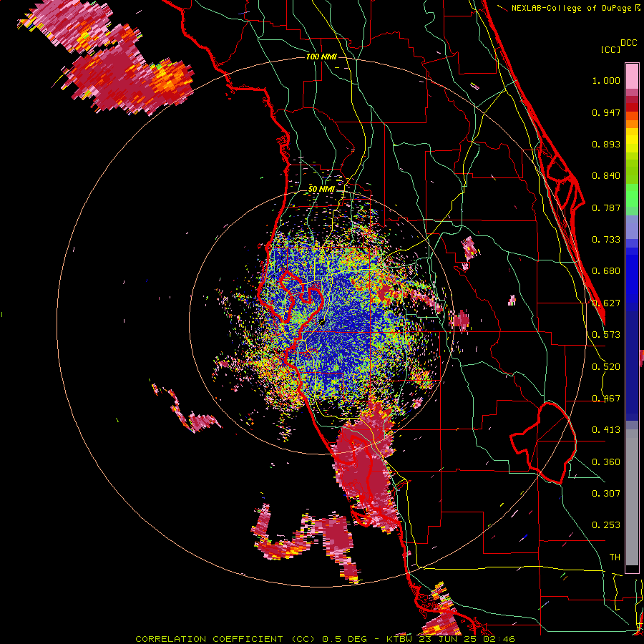Select the 1.000 scale value
The height and width of the screenshot is (644, 644).
[606, 80]
